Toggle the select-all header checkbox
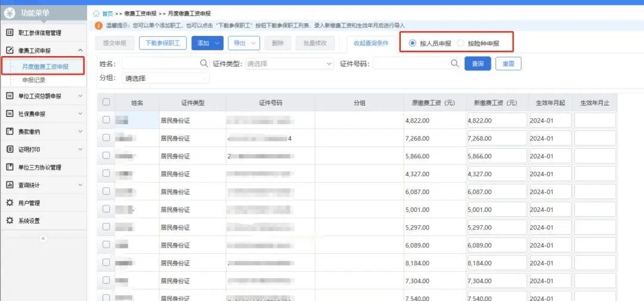 pos(106,102)
